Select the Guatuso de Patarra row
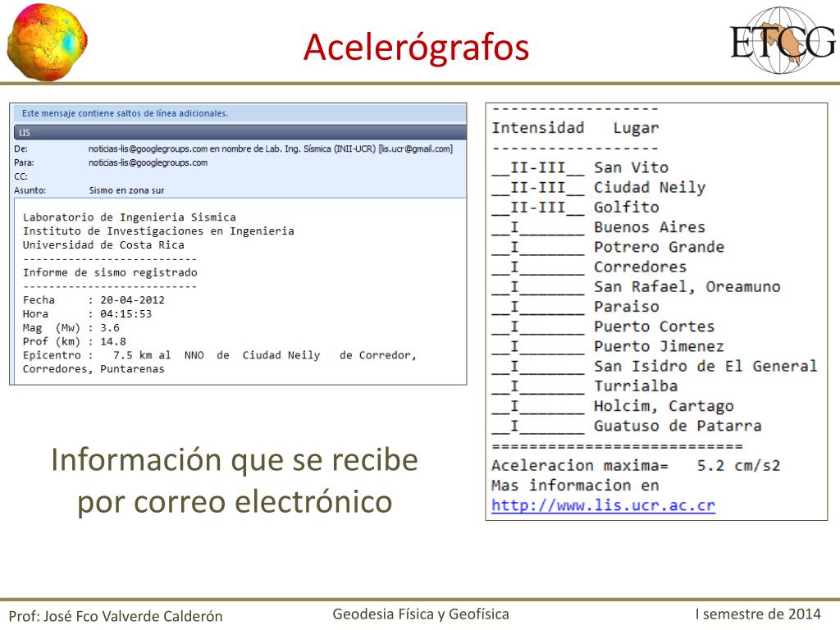The height and width of the screenshot is (630, 840). pyautogui.click(x=627, y=426)
